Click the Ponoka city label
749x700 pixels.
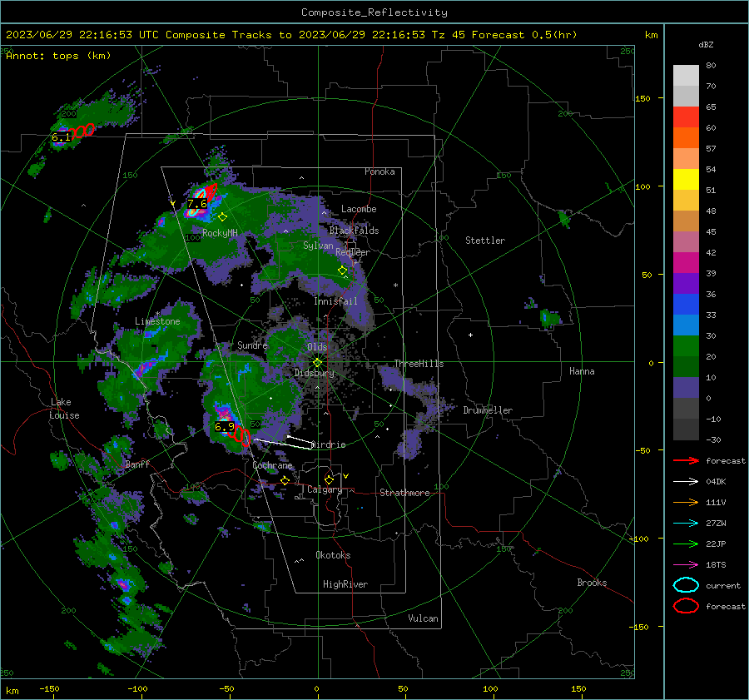tap(379, 171)
